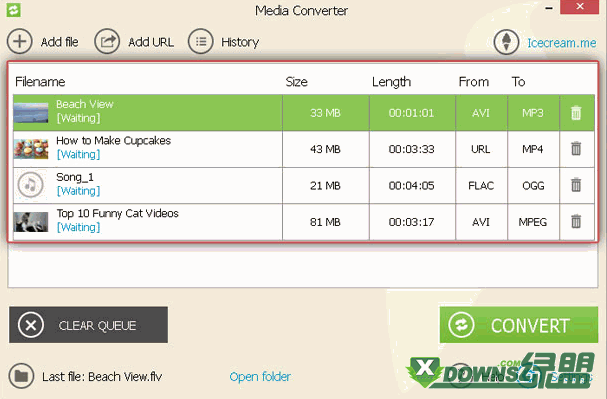Remove Top 10 Funny Cat Videos via trash icon
The width and height of the screenshot is (607, 399).
[x=576, y=221]
